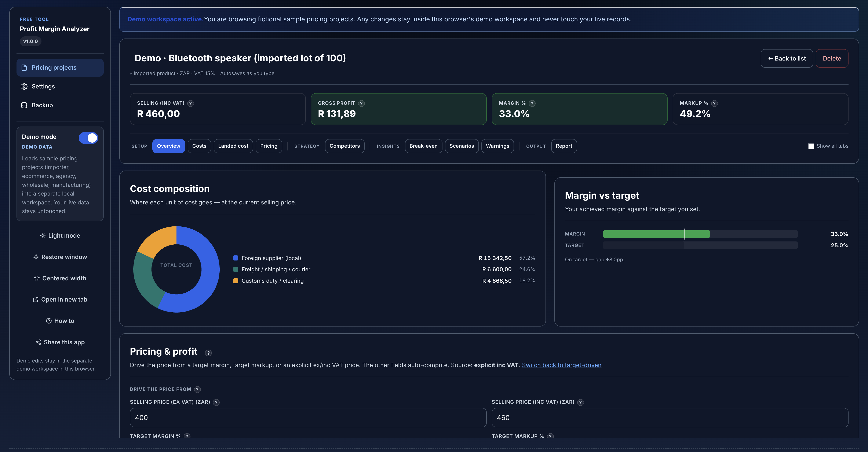Open the Scenarios tab
Image resolution: width=868 pixels, height=452 pixels.
click(x=461, y=146)
